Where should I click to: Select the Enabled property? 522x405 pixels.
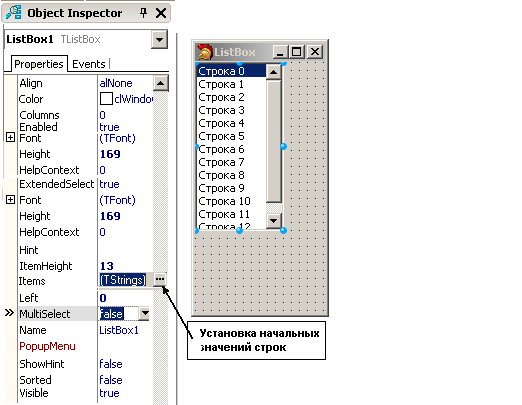[x=38, y=127]
